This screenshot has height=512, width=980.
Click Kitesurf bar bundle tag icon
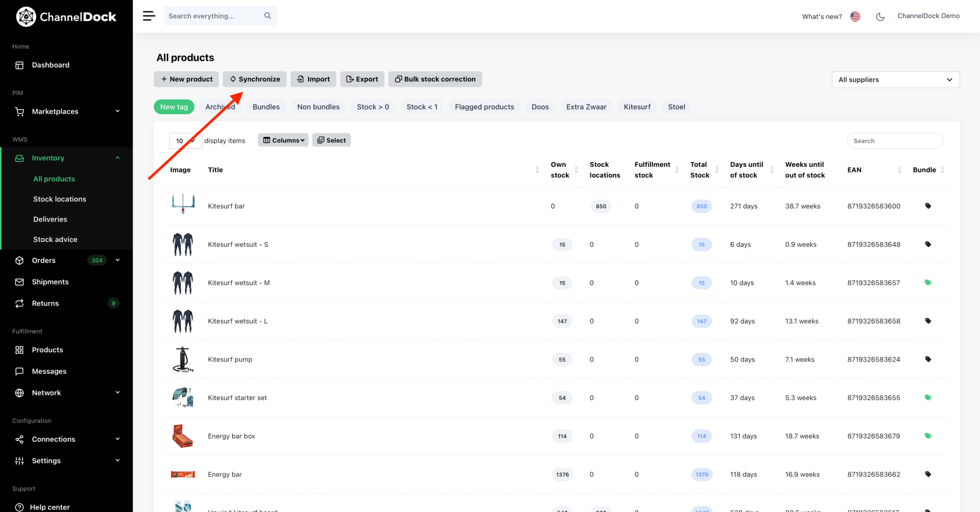tap(928, 206)
